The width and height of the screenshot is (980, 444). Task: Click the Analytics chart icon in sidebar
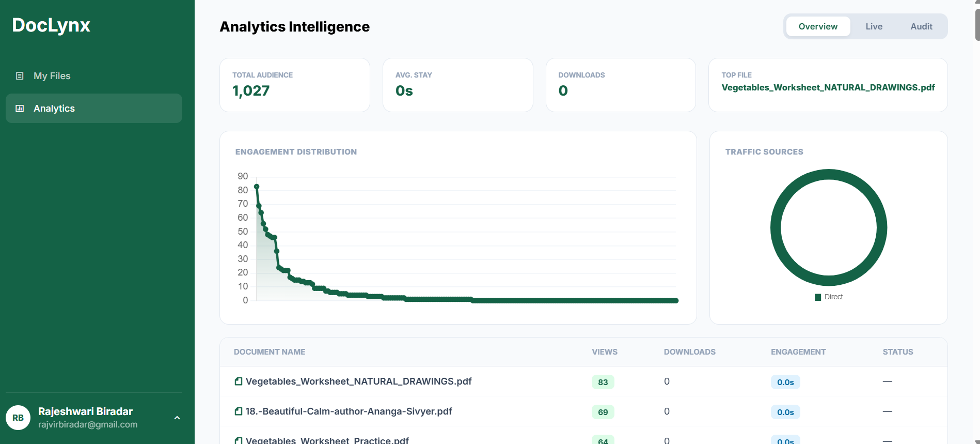(20, 109)
